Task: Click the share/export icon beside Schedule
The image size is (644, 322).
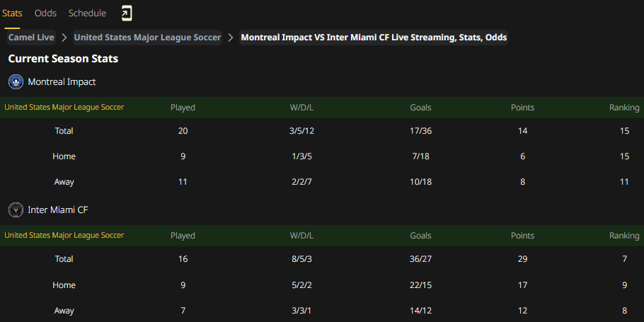Action: pos(127,13)
